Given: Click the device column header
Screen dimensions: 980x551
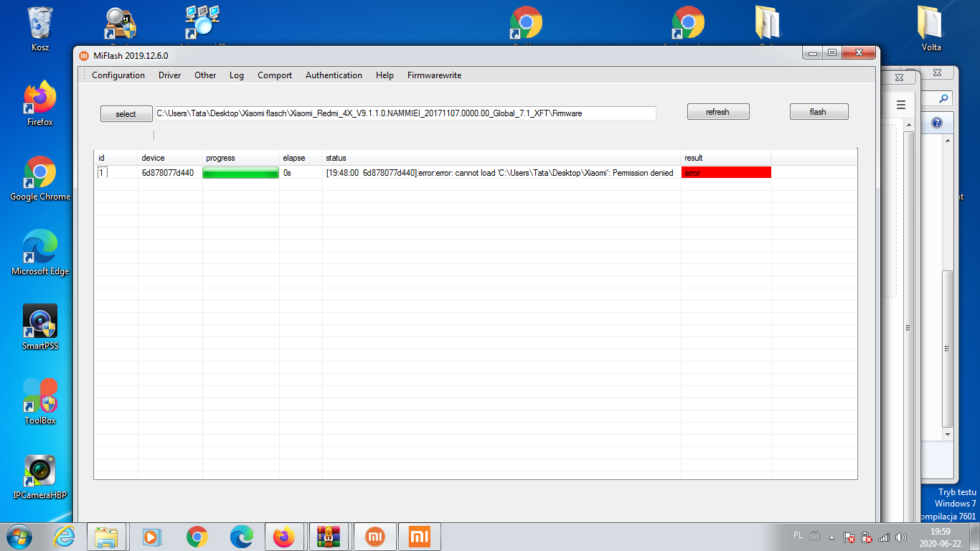Looking at the screenshot, I should pos(170,158).
